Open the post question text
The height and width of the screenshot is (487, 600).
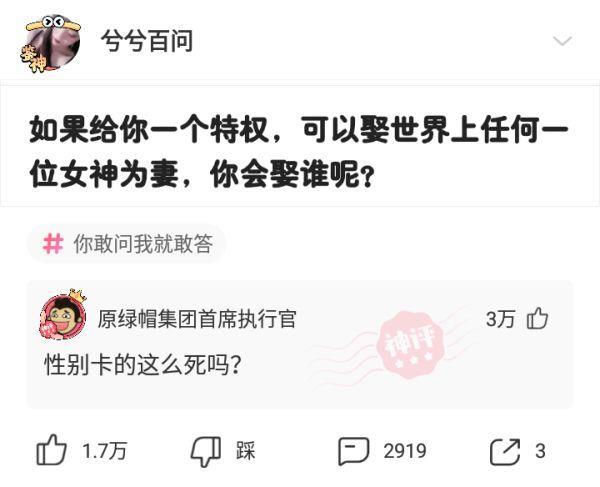click(299, 152)
